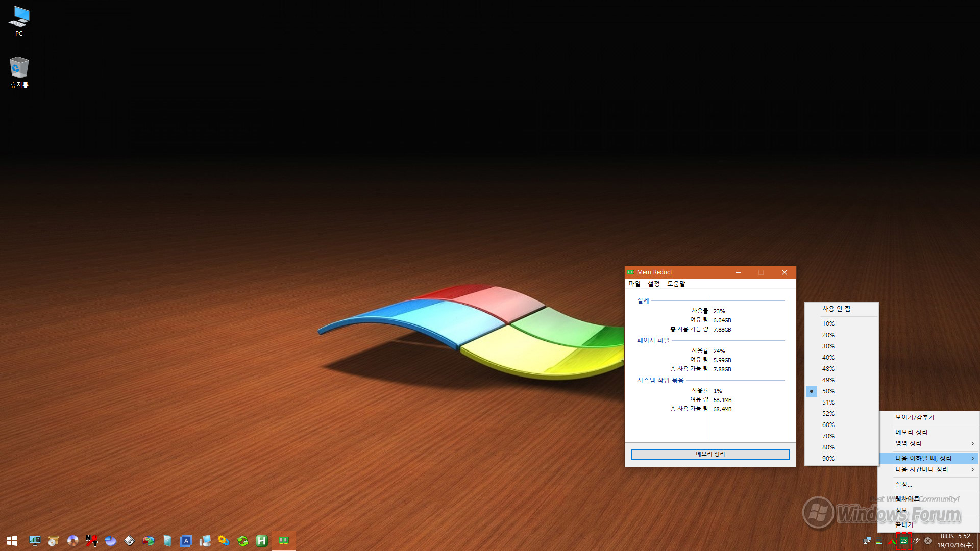Set cleanup threshold to 30%
The image size is (980, 551).
coord(841,346)
